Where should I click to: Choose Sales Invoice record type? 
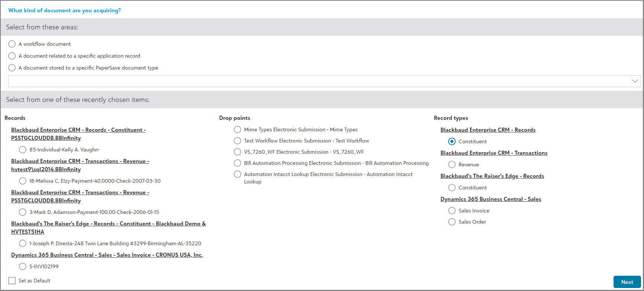(452, 211)
